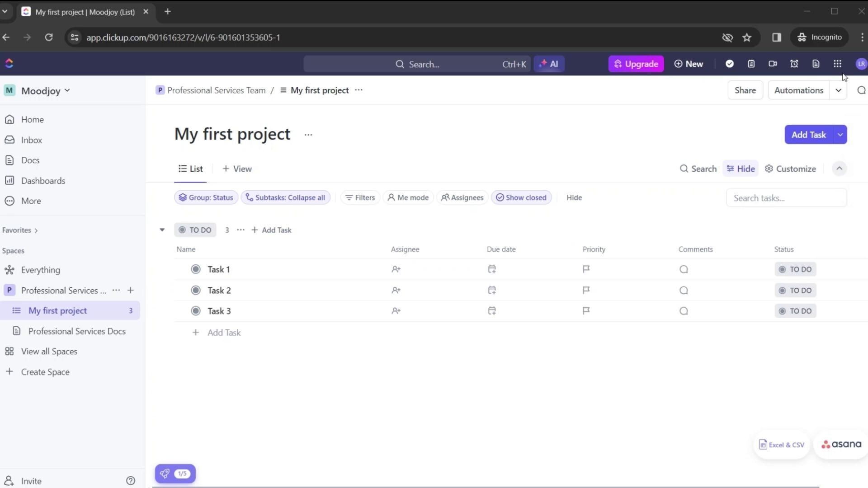Open Moodjoy workspace dropdown

[45, 91]
